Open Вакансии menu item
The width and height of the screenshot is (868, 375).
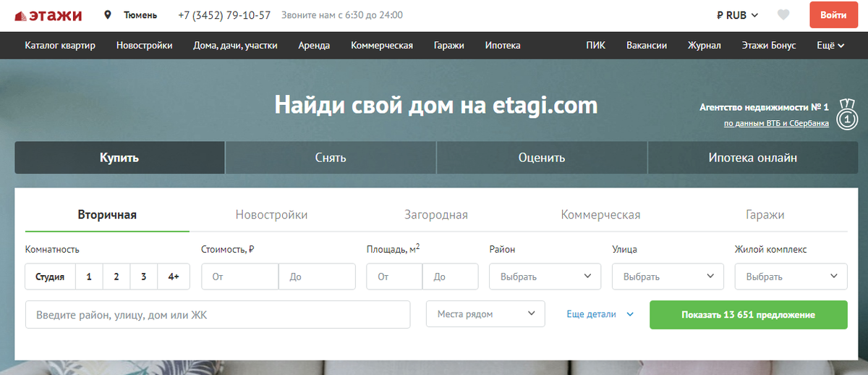point(647,45)
